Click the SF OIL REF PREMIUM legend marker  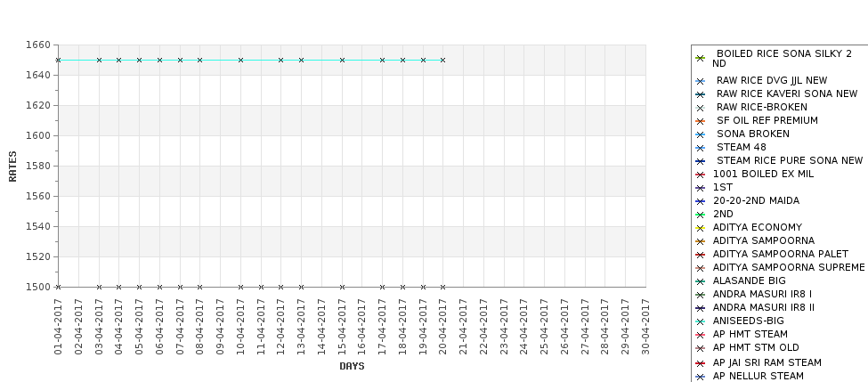[701, 121]
